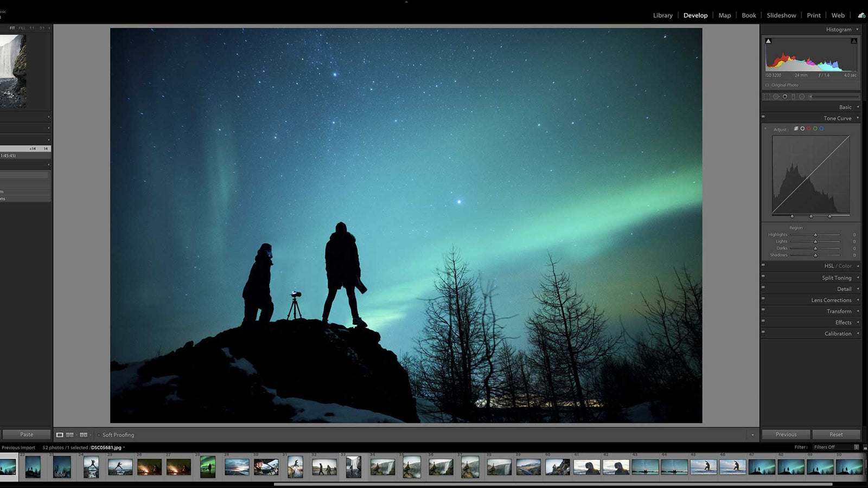The height and width of the screenshot is (488, 868).
Task: Adjust the Highlights slider in the Tone Curve Region
Action: click(815, 235)
